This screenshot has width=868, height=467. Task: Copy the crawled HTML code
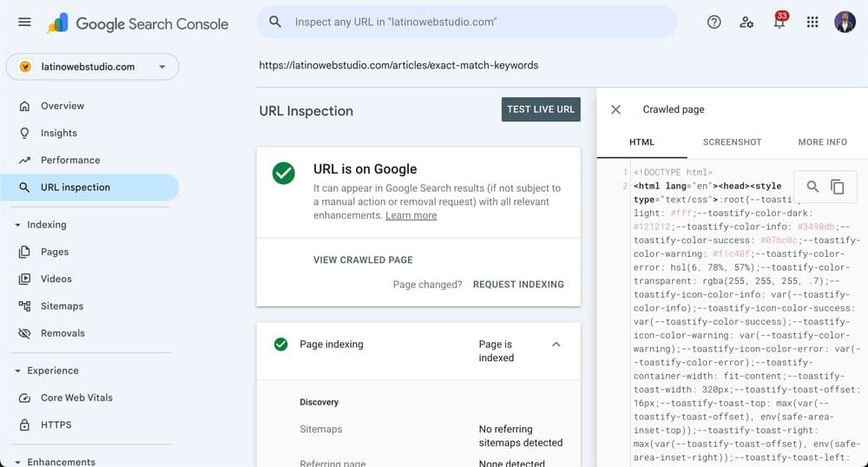[837, 187]
